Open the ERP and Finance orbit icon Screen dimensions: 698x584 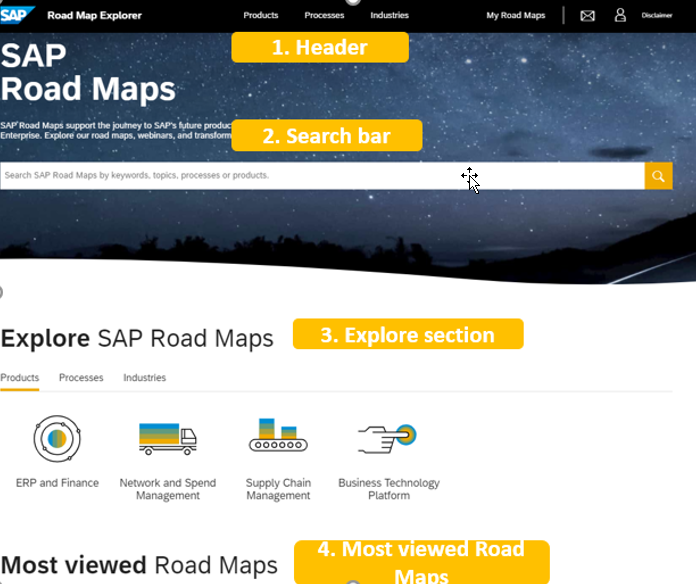(x=57, y=439)
